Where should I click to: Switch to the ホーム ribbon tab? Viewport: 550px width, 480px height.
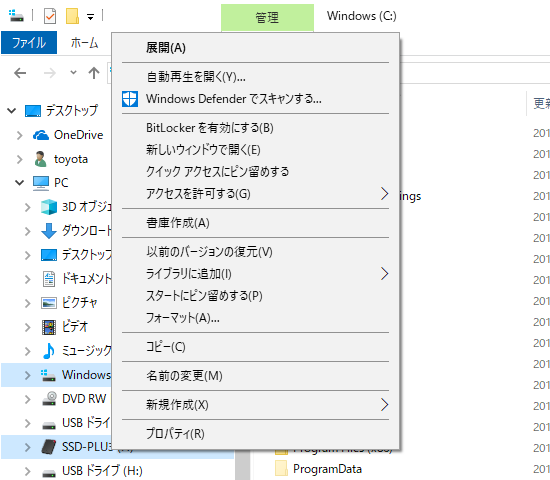pyautogui.click(x=84, y=42)
